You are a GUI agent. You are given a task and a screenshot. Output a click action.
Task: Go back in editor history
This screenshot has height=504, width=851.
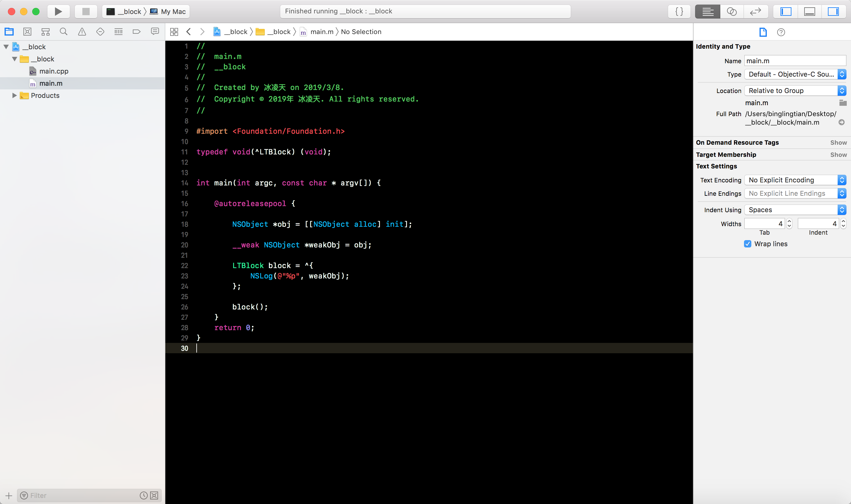(188, 32)
